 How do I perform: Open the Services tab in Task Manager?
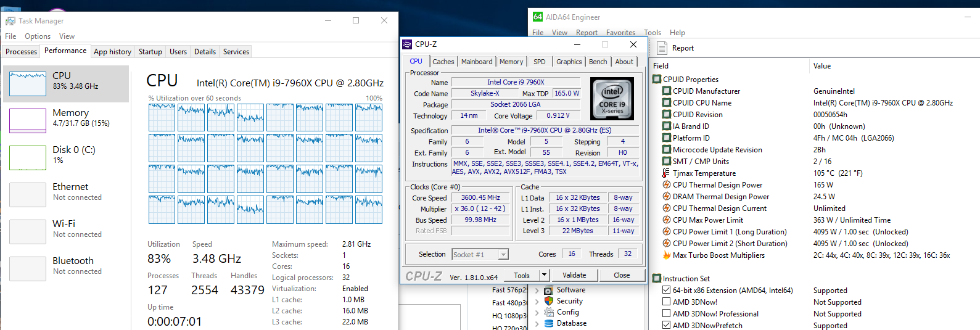pos(236,52)
